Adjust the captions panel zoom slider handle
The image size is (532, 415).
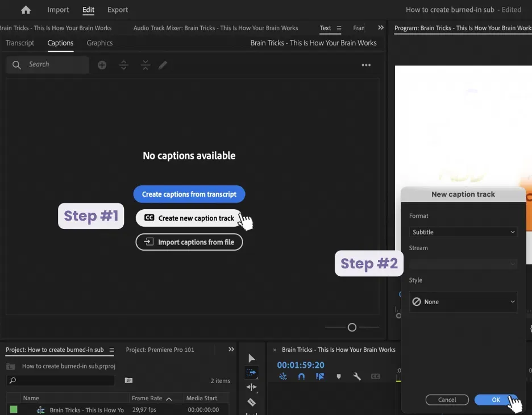coord(352,327)
